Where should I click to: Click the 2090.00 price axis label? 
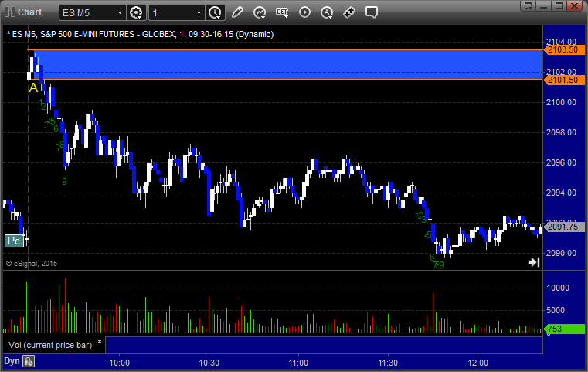(562, 253)
